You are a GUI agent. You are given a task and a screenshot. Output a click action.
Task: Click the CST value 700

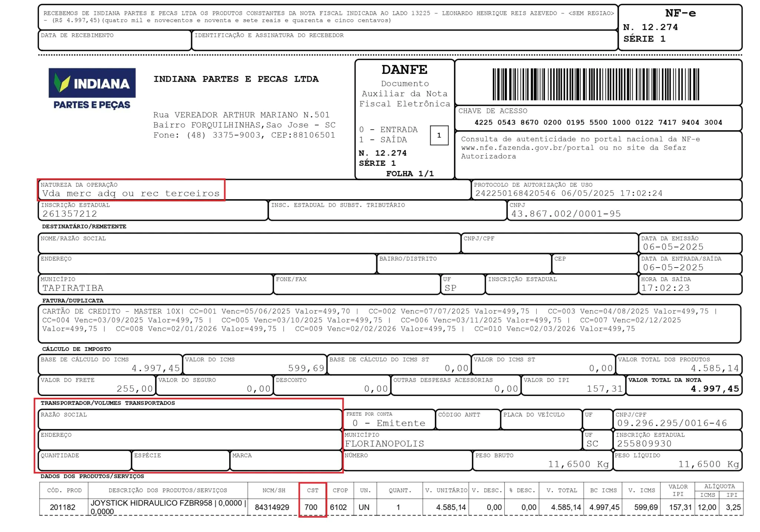click(311, 507)
